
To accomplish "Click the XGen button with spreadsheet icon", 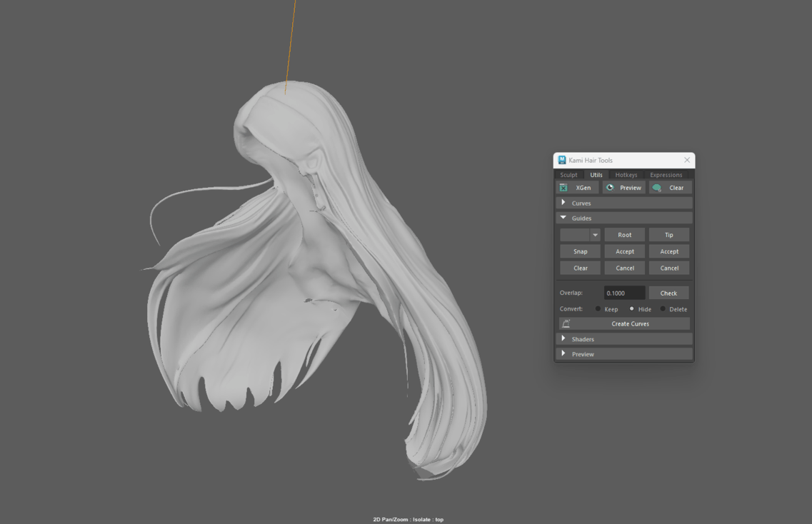I will click(x=578, y=188).
